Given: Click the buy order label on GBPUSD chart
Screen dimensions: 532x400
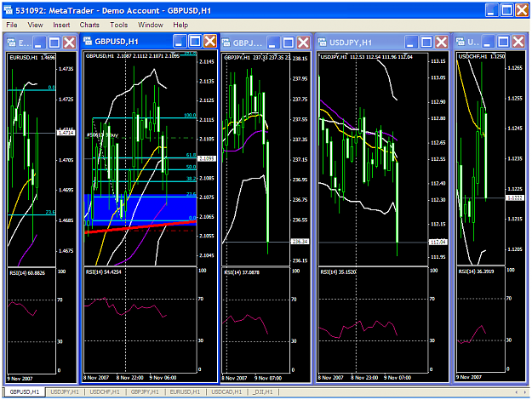Looking at the screenshot, I should pos(102,135).
